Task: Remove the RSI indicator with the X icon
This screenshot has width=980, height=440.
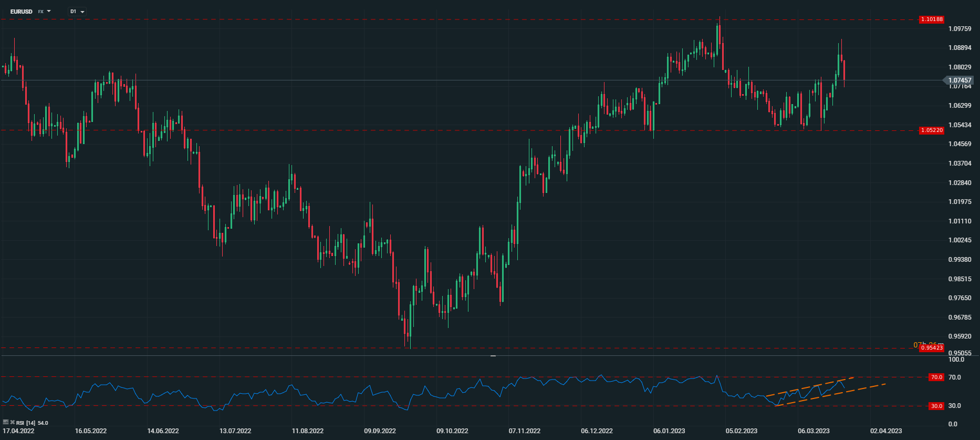Action: (13, 422)
